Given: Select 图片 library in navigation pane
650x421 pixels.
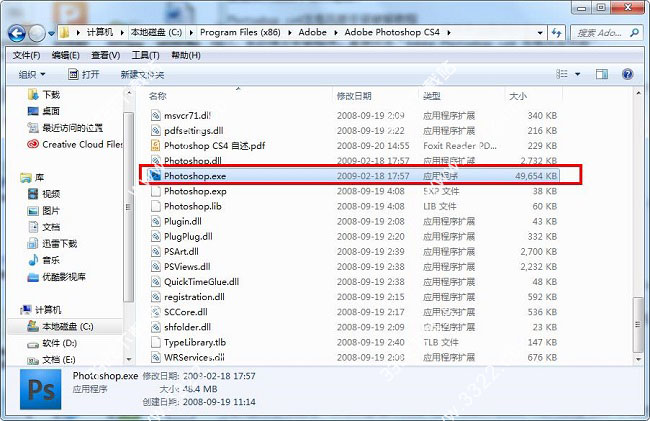Looking at the screenshot, I should click(44, 210).
